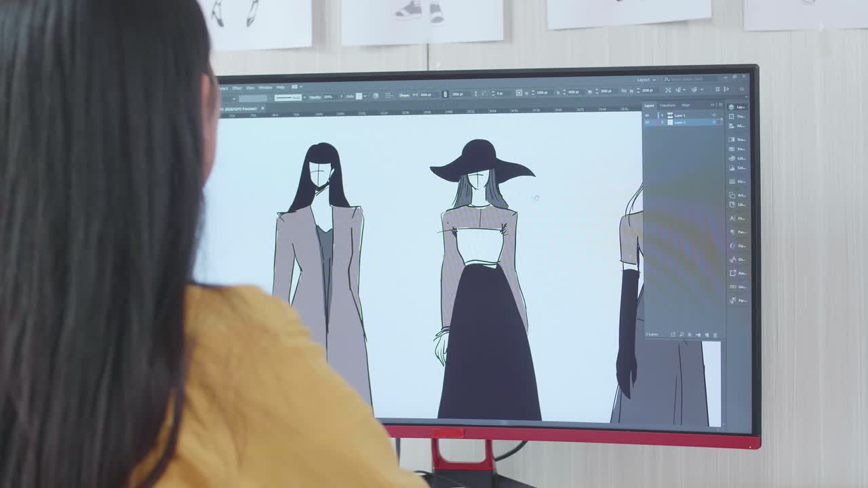Switch to the Align panel tab

pyautogui.click(x=686, y=105)
